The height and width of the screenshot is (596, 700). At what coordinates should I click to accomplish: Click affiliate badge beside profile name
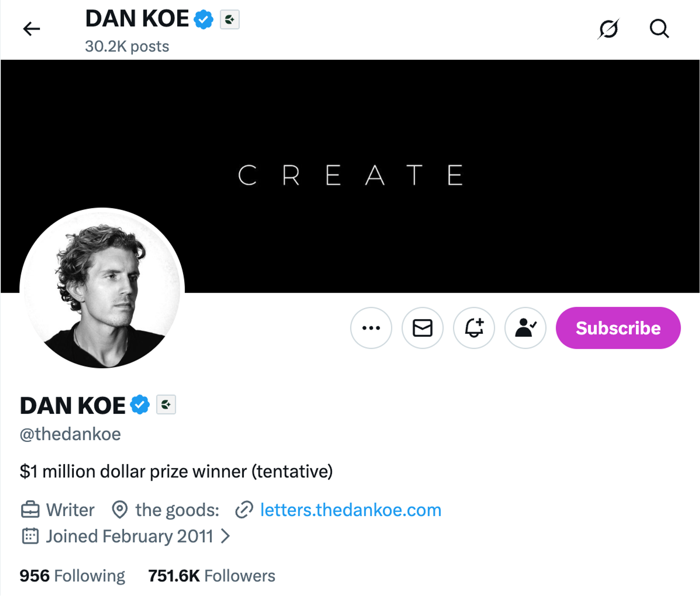(166, 405)
